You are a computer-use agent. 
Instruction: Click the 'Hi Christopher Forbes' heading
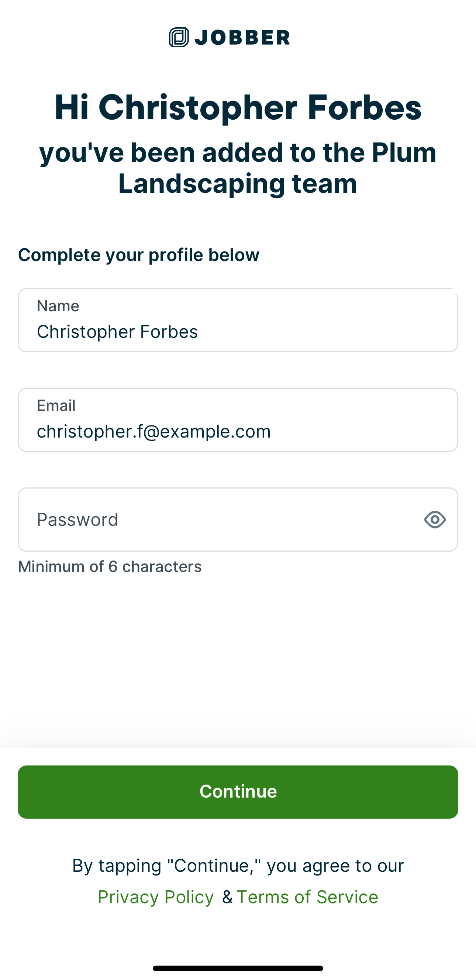pyautogui.click(x=238, y=107)
